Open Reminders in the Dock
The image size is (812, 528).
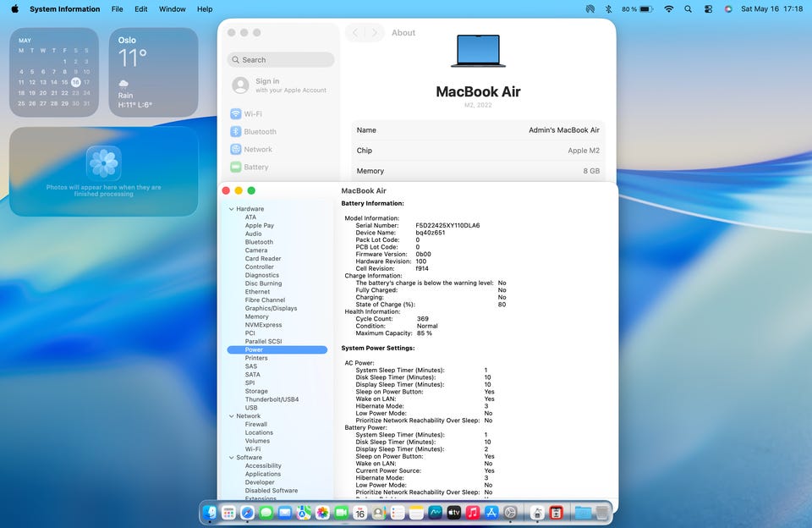(x=398, y=513)
